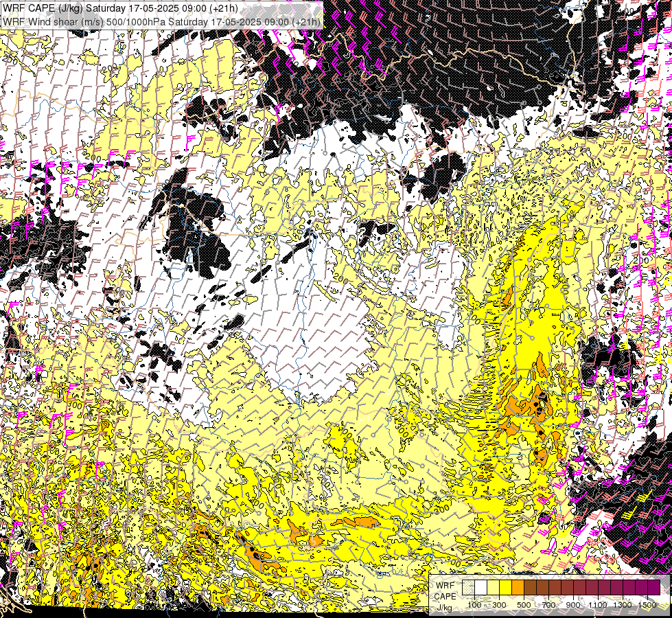Click the J/kg unit label in legend
The image size is (672, 618).
point(444,608)
